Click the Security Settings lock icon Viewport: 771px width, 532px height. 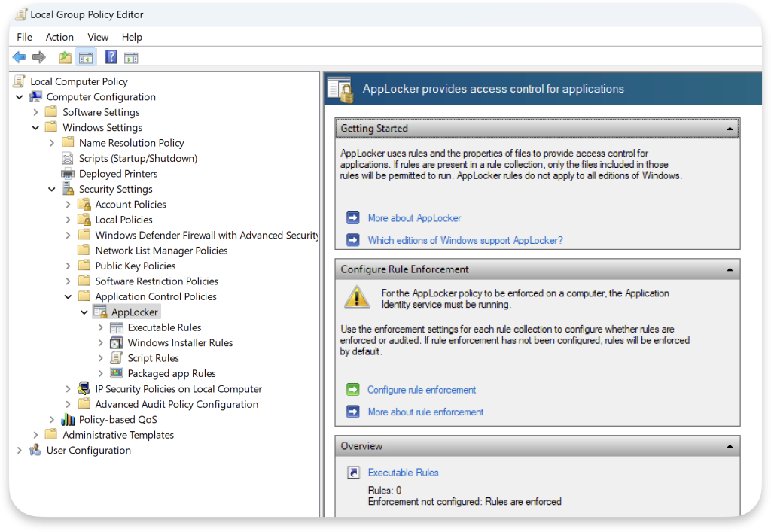(68, 189)
